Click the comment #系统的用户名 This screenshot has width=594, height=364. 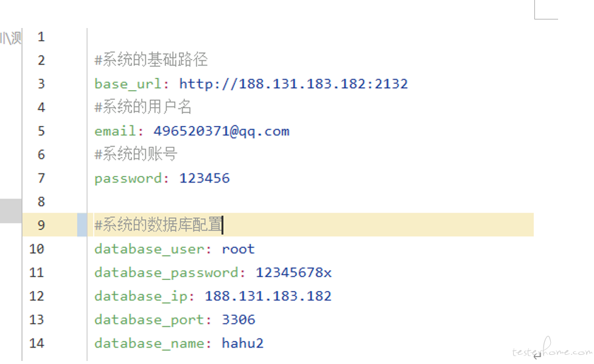click(x=143, y=107)
